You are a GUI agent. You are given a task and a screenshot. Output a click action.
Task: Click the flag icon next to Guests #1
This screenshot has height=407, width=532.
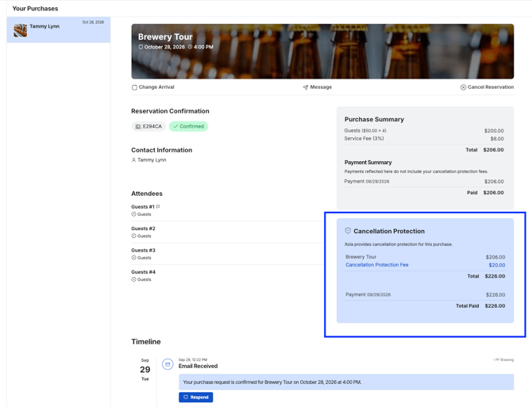coord(158,206)
